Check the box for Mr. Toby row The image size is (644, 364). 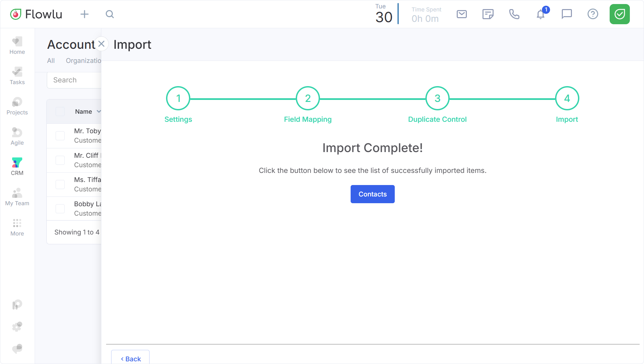[60, 136]
